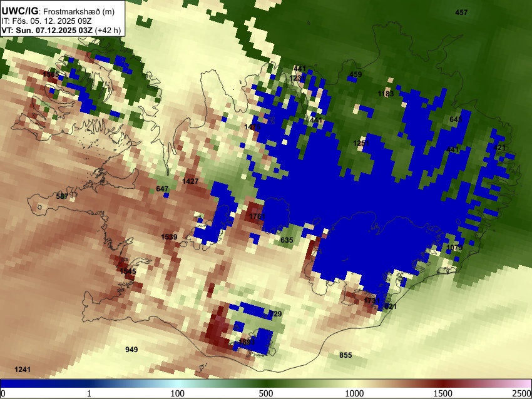Click the 1000 tick on the color scale
Image resolution: width=532 pixels, height=399 pixels.
[354, 393]
